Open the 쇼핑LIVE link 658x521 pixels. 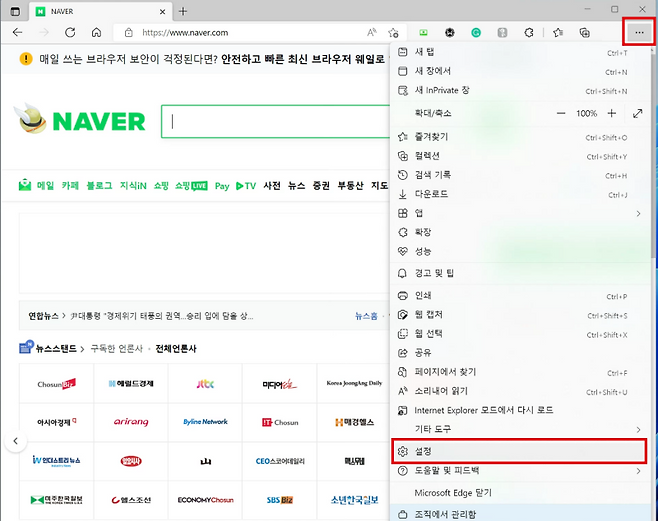click(191, 185)
